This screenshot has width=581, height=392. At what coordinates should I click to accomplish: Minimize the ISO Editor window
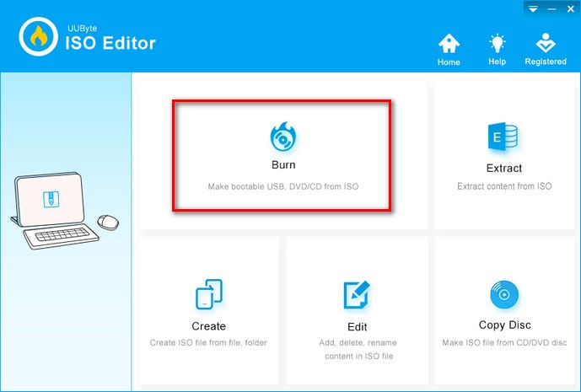(x=551, y=9)
